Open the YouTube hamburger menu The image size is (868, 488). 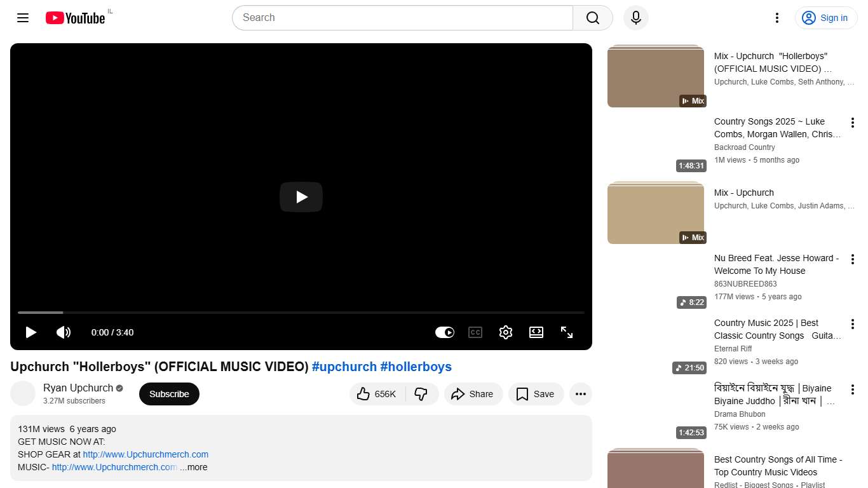tap(22, 18)
